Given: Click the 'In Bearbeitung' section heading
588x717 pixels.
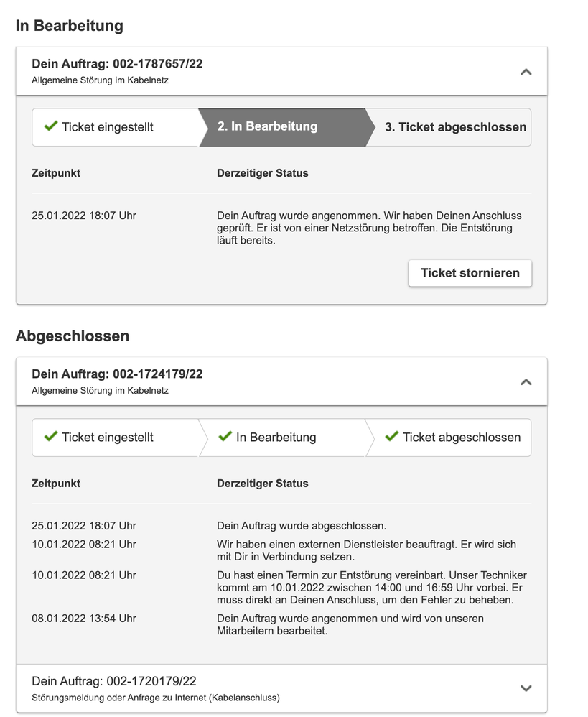Looking at the screenshot, I should pos(70,26).
